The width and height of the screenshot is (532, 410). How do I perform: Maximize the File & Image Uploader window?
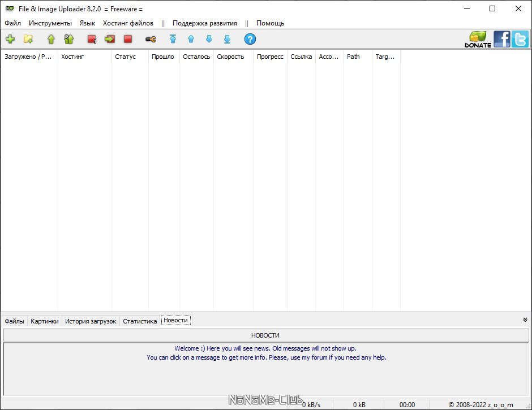[492, 8]
